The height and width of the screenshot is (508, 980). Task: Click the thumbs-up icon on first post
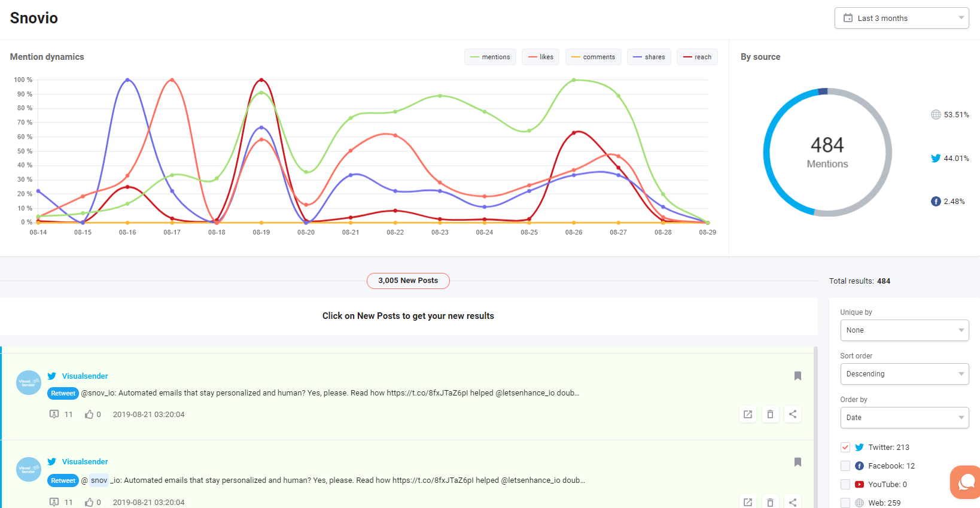(89, 414)
